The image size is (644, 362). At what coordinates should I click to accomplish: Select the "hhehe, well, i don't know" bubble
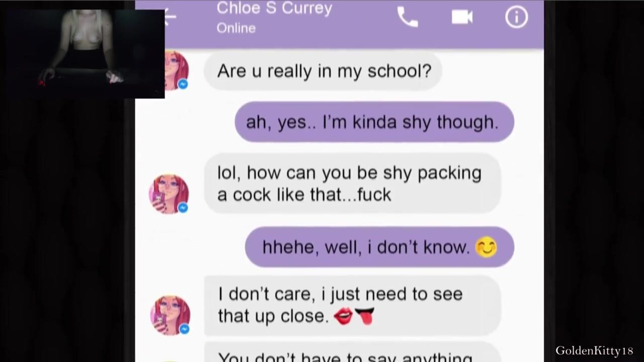point(379,247)
